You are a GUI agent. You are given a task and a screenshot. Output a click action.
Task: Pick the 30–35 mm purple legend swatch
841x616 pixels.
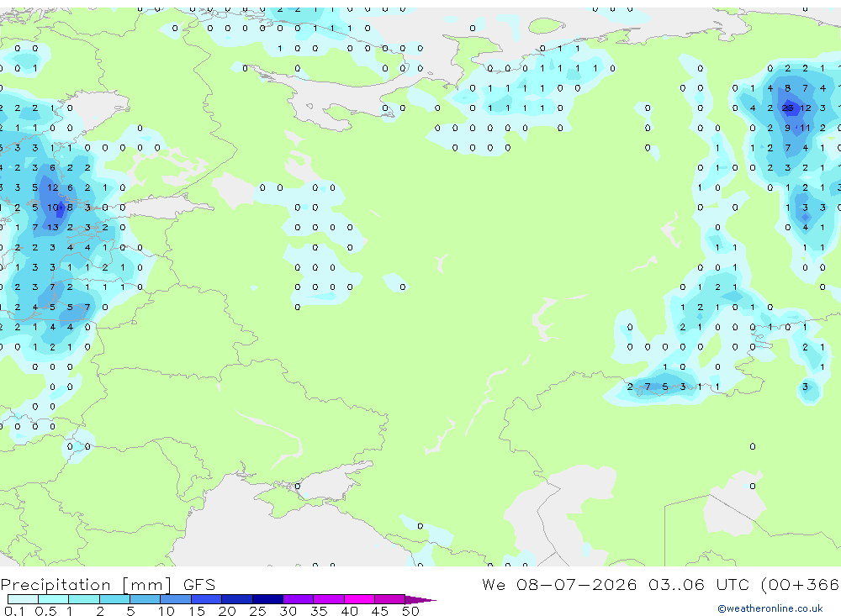pos(298,599)
